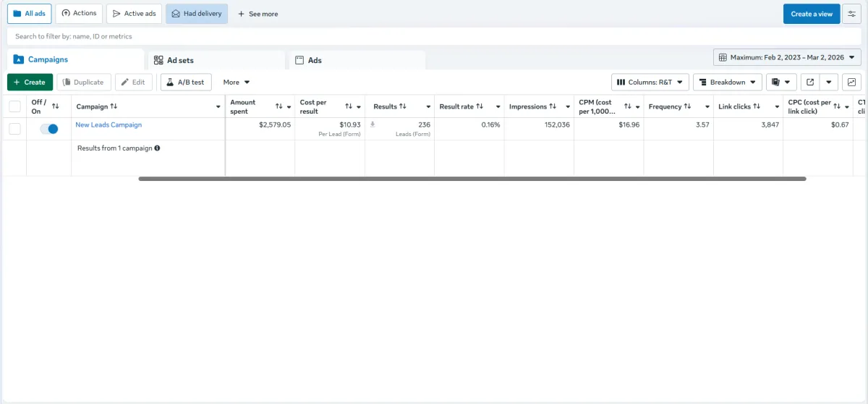Open Link clicks column options caret

[777, 107]
